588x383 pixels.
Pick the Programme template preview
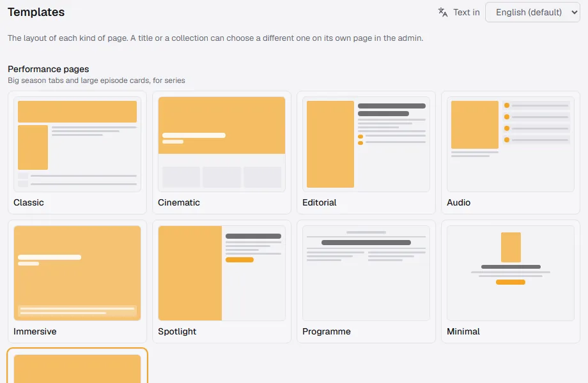click(x=366, y=273)
